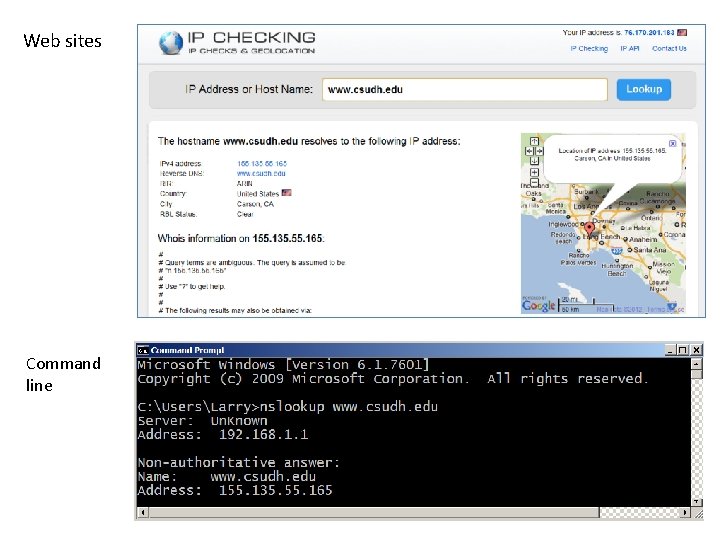The width and height of the screenshot is (720, 540).
Task: Close the map location info bubble
Action: (x=672, y=143)
